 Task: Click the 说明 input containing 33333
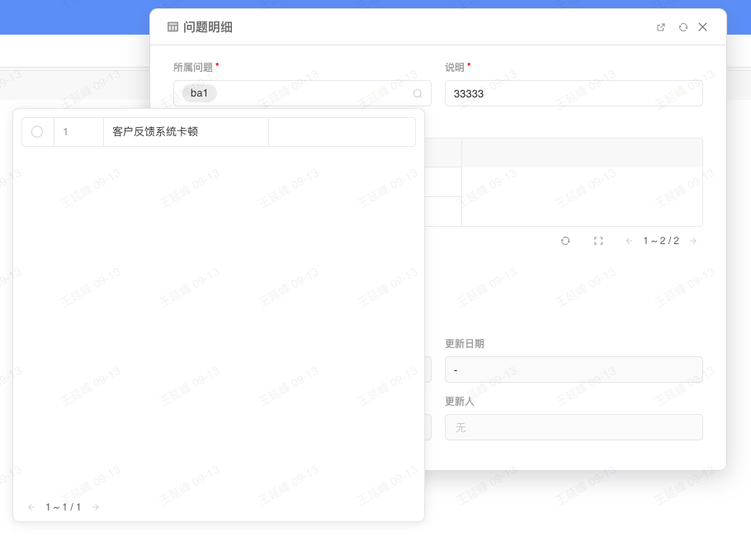pos(574,93)
